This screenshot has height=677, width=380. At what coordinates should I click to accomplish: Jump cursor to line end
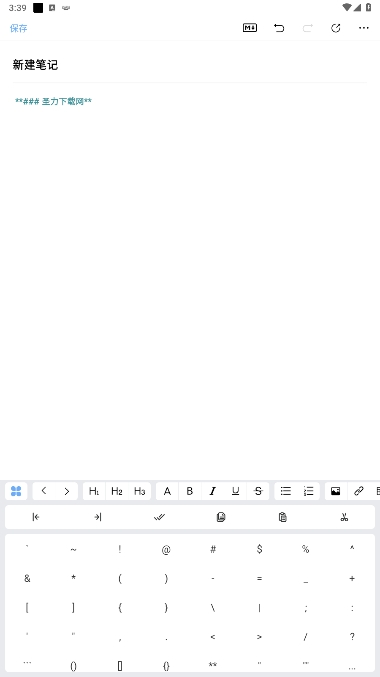[98, 517]
